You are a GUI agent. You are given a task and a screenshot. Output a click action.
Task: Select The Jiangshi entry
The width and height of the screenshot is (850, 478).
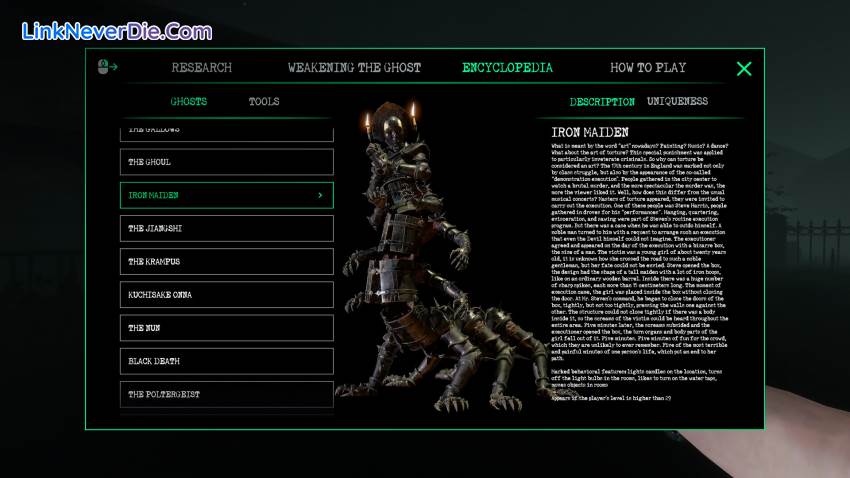pos(226,229)
